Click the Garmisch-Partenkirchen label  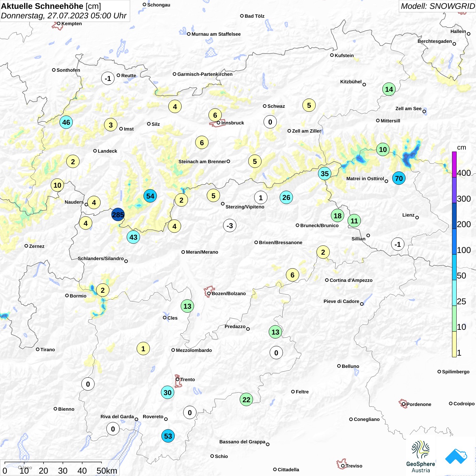click(205, 74)
